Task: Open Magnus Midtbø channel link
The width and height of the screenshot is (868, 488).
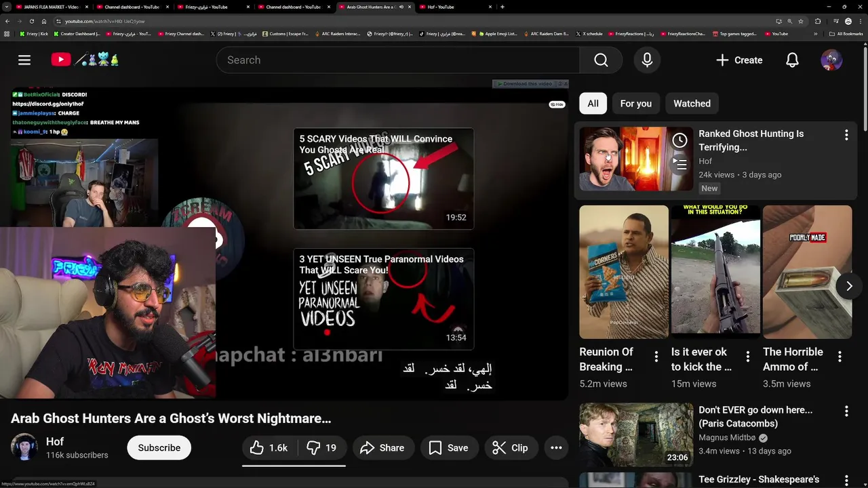Action: tap(728, 437)
